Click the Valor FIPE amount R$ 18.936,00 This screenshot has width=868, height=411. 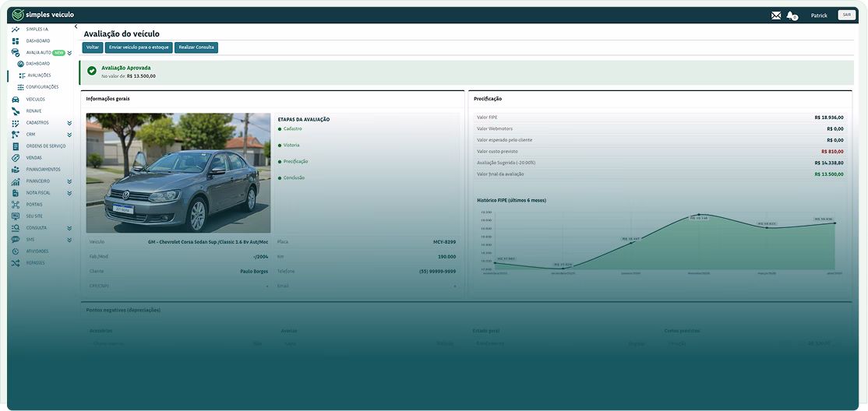click(x=829, y=118)
